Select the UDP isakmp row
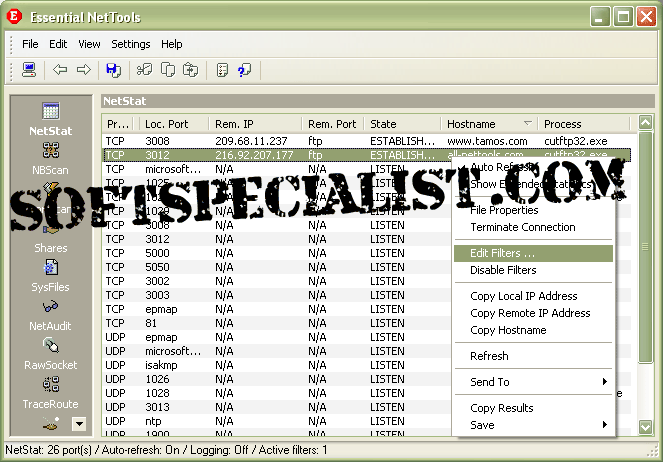This screenshot has width=663, height=462. [x=277, y=365]
